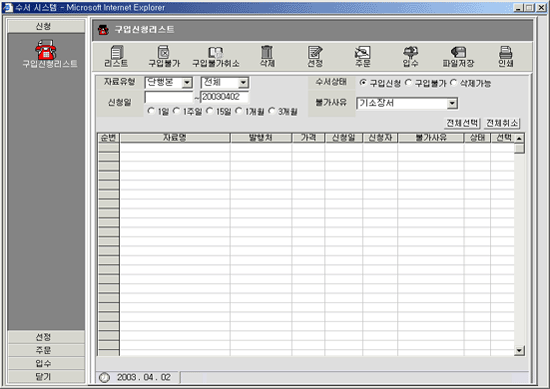Click the 리스트 toolbar icon
The image size is (550, 389).
116,56
